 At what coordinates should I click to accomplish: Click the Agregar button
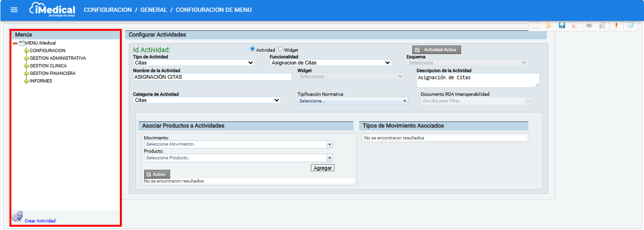tap(322, 168)
